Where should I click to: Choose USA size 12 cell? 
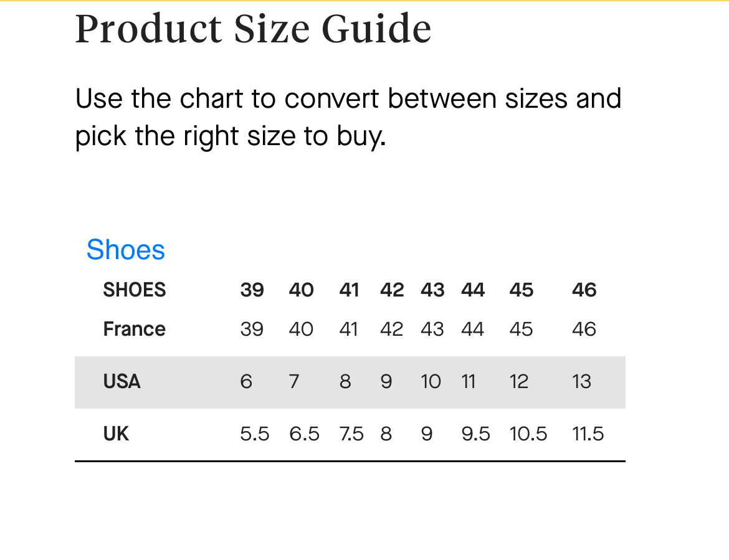coord(518,381)
